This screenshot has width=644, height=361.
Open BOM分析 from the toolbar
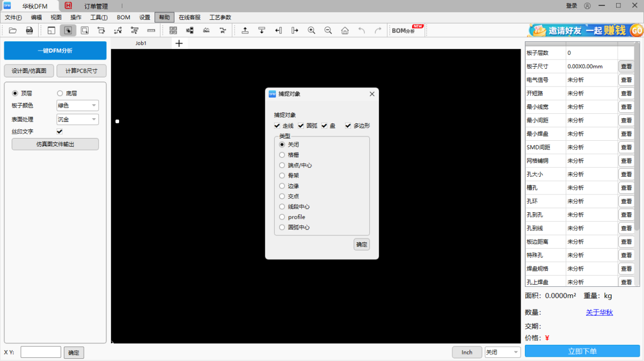pyautogui.click(x=407, y=31)
